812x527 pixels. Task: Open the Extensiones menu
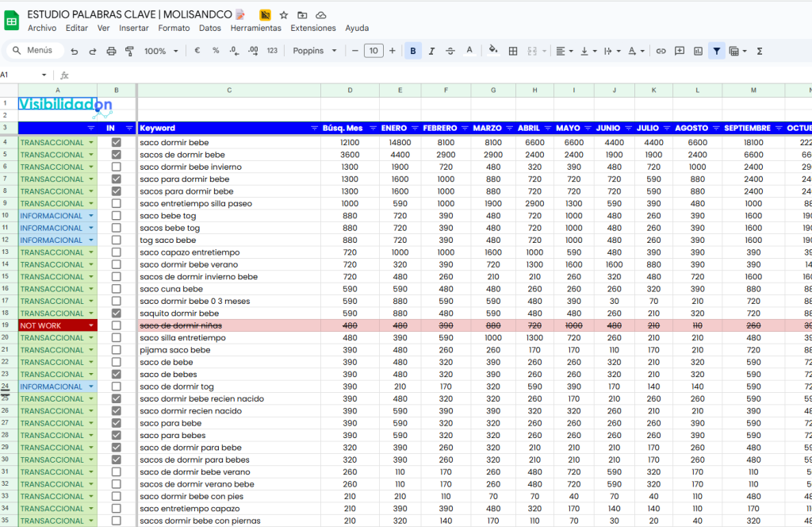pos(312,28)
